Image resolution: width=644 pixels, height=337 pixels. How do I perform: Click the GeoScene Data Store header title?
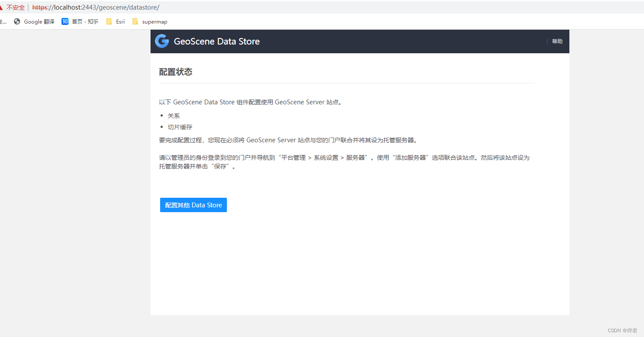pos(217,41)
